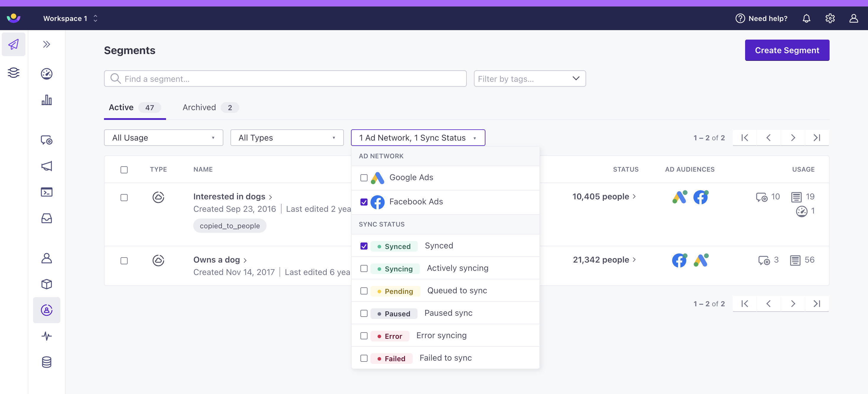Expand Filter by tags dropdown
Screen dimensions: 868x394
tap(529, 78)
